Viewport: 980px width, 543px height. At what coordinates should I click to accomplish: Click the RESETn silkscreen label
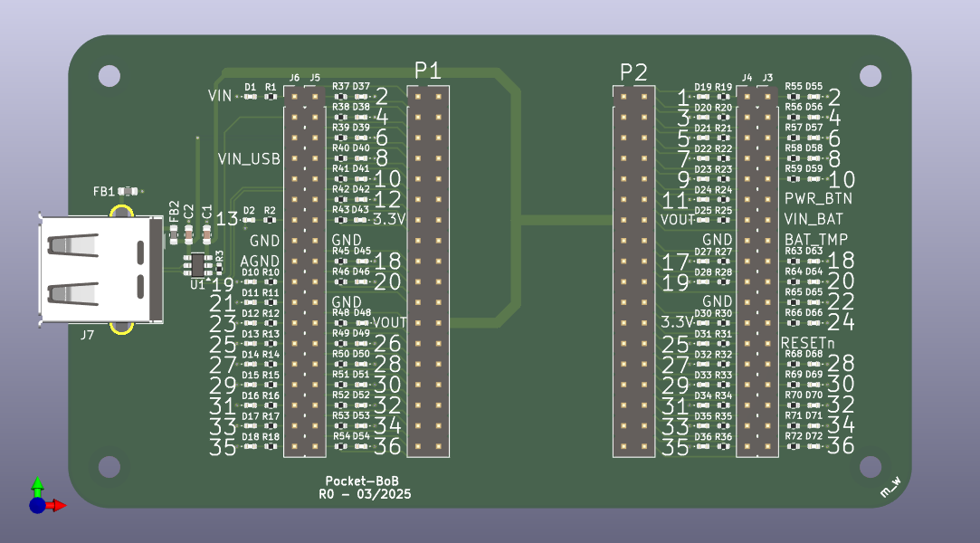(x=807, y=343)
